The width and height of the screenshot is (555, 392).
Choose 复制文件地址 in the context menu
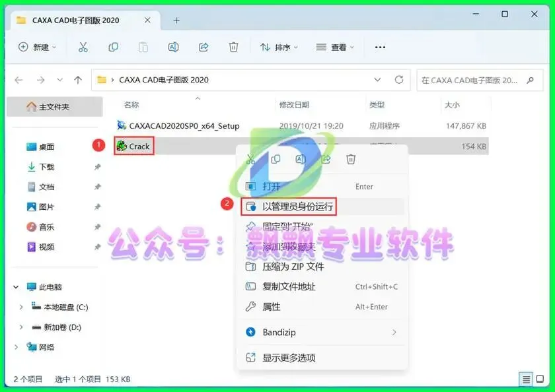coord(322,286)
